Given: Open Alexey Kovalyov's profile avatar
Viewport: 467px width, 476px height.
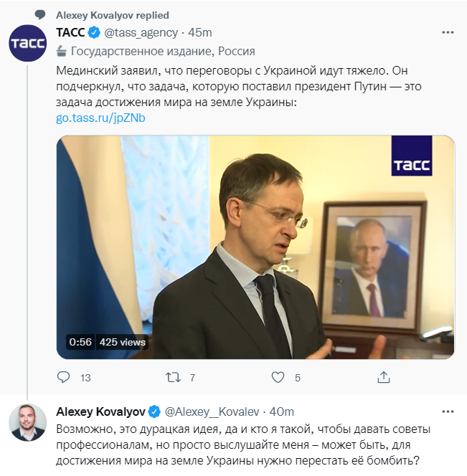Looking at the screenshot, I should (x=27, y=422).
